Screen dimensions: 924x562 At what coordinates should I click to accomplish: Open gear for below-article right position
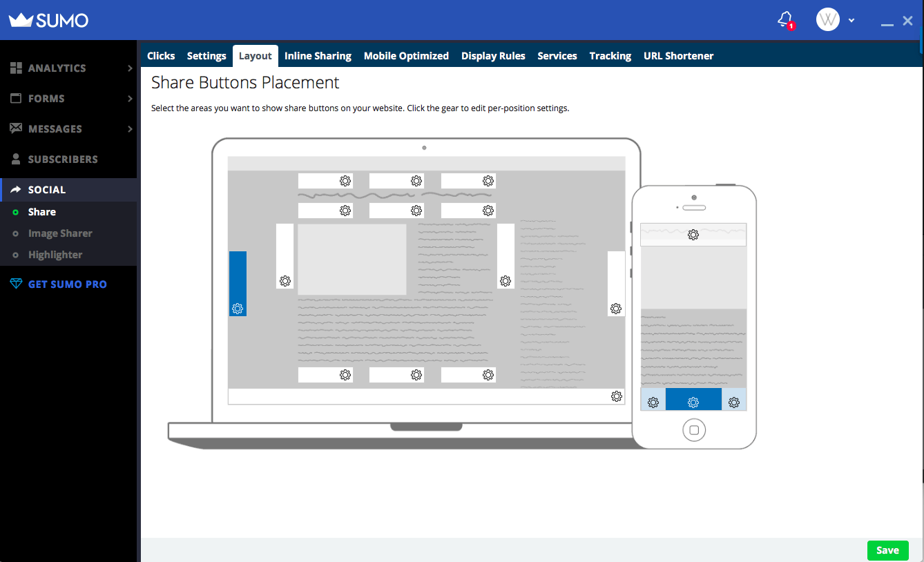(488, 375)
